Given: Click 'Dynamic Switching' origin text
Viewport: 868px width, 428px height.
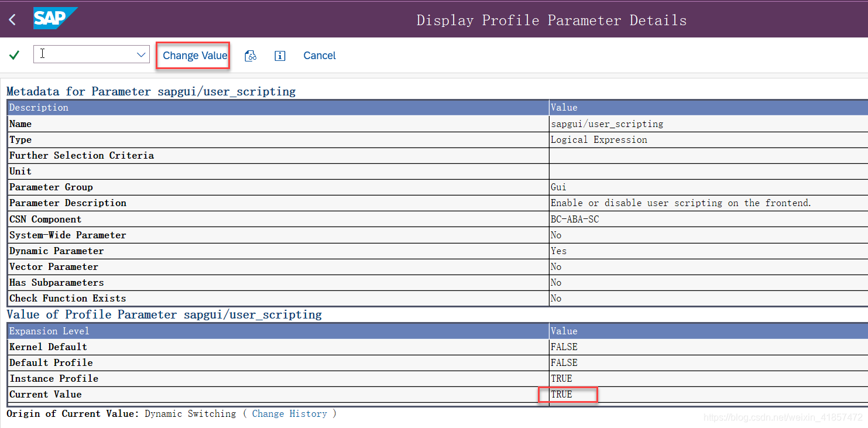Looking at the screenshot, I should pos(190,413).
